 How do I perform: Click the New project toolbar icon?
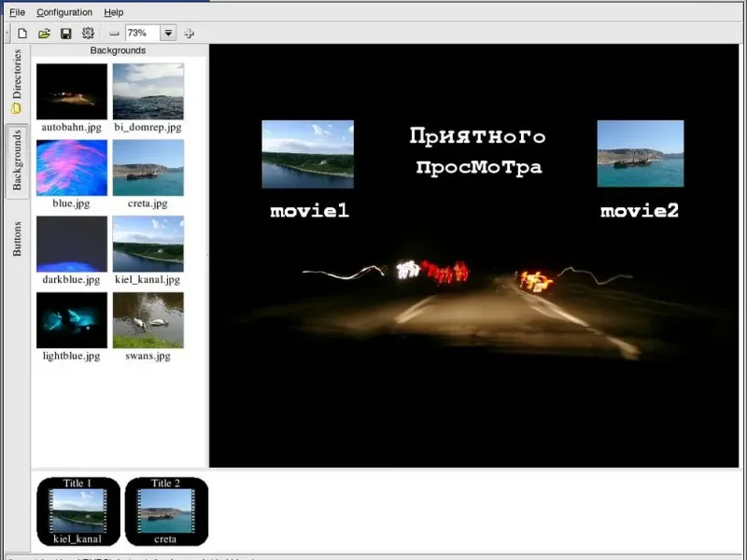[x=21, y=34]
